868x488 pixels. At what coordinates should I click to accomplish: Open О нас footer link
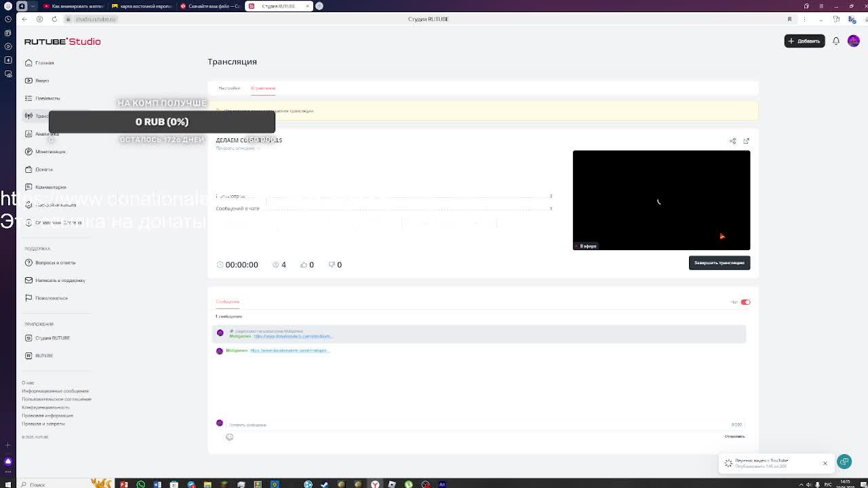[x=28, y=383]
